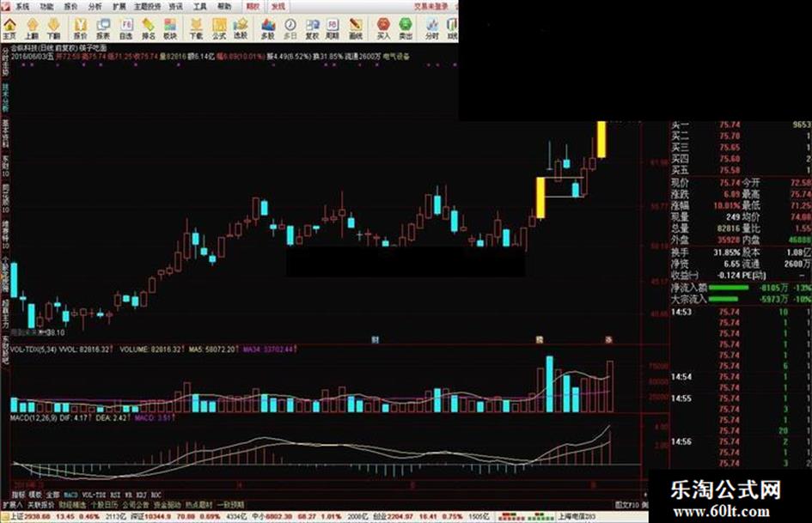Open the 帮助 menu
Viewport: 812px width, 523px height.
pos(225,7)
